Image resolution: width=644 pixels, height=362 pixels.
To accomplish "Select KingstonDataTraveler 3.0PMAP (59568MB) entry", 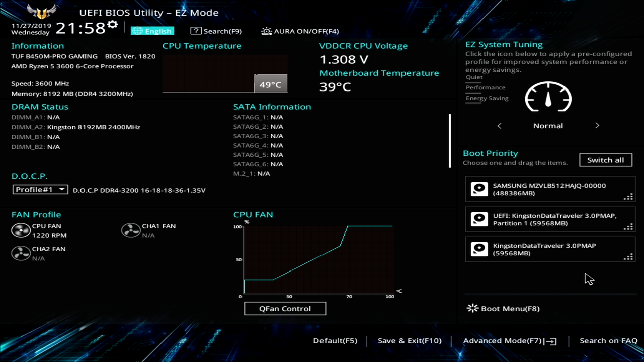I will (x=550, y=249).
